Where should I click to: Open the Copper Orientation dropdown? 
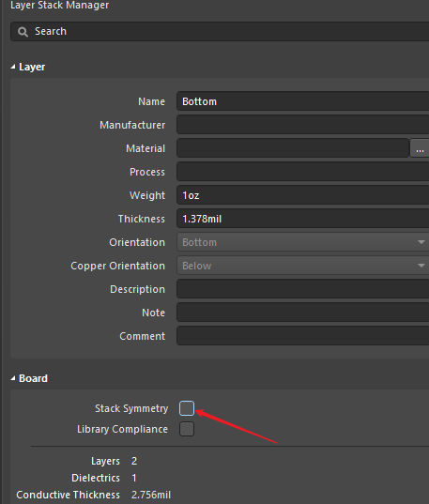pyautogui.click(x=302, y=266)
